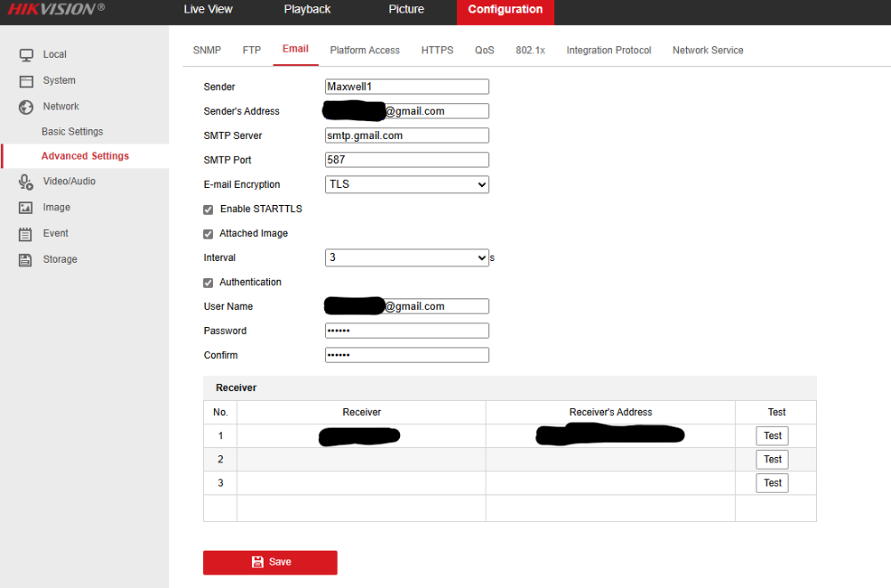Open Advanced Settings under Network

[86, 156]
